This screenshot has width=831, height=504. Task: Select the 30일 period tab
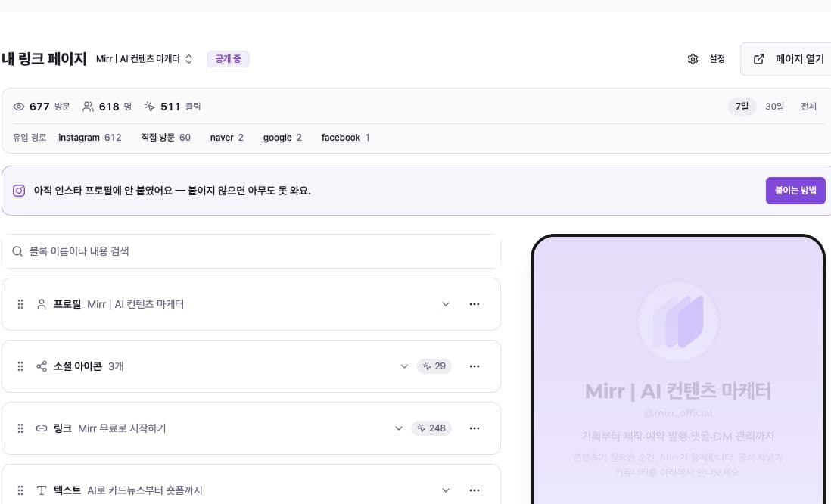[x=774, y=107]
